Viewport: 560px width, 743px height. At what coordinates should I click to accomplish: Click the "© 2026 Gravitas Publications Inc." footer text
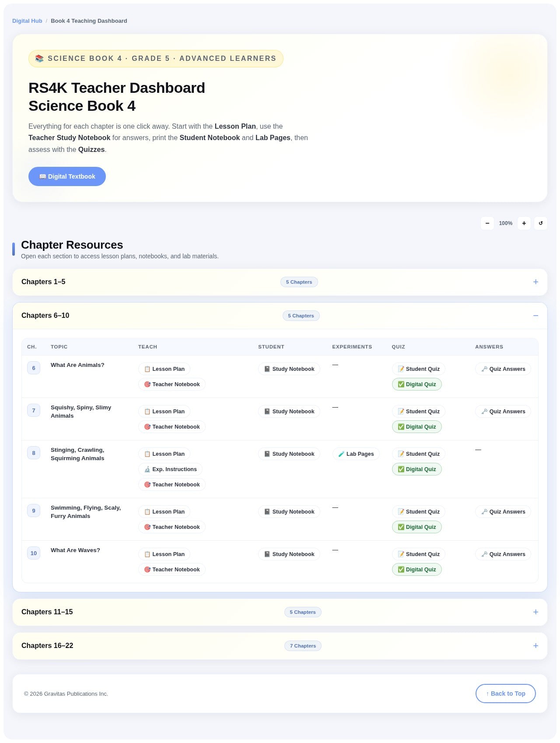point(66,694)
